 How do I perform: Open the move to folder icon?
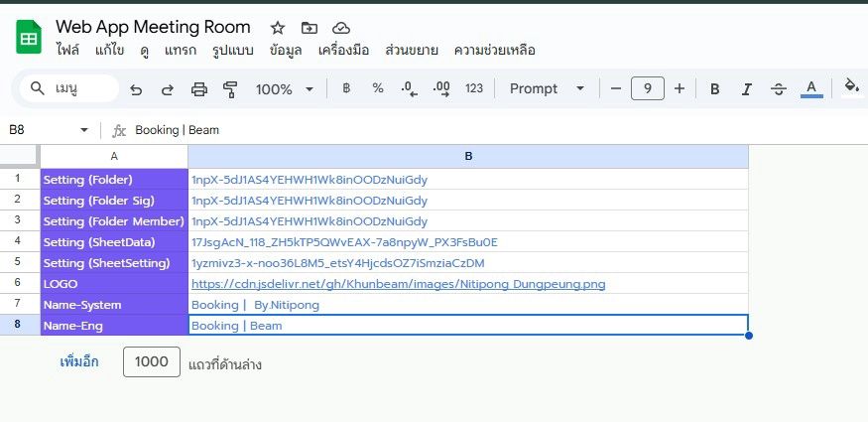point(309,28)
